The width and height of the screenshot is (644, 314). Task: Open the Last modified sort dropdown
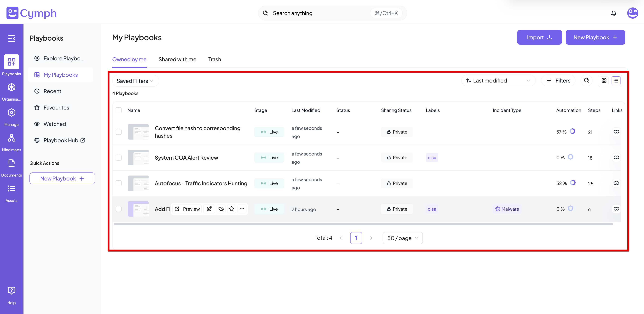(498, 80)
